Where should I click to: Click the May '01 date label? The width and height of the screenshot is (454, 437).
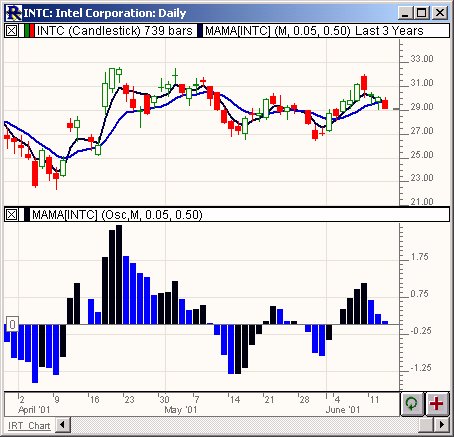coord(181,410)
